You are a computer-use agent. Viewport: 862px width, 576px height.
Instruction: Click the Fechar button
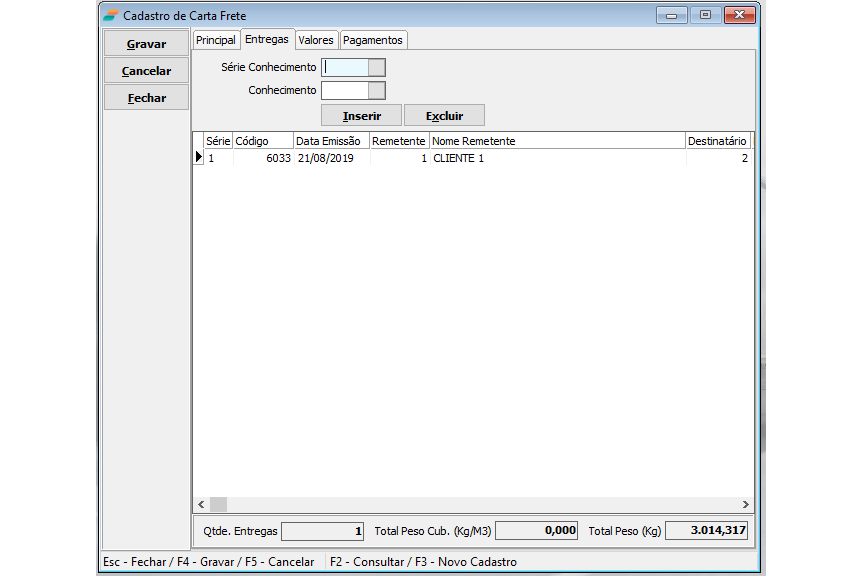[x=146, y=98]
